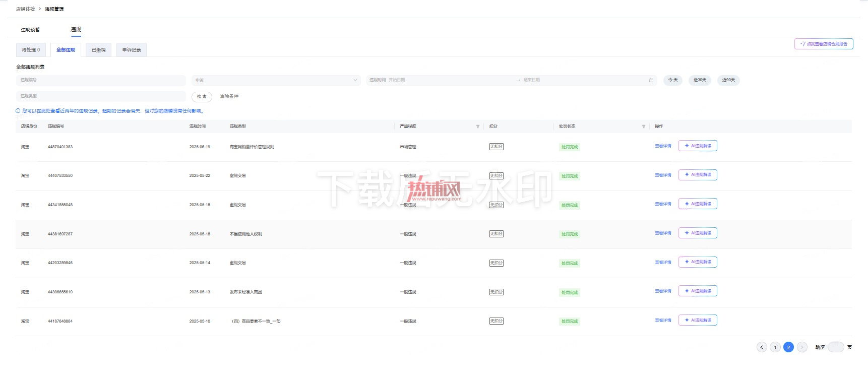Go to next page with right arrow
This screenshot has width=868, height=378.
pos(802,347)
